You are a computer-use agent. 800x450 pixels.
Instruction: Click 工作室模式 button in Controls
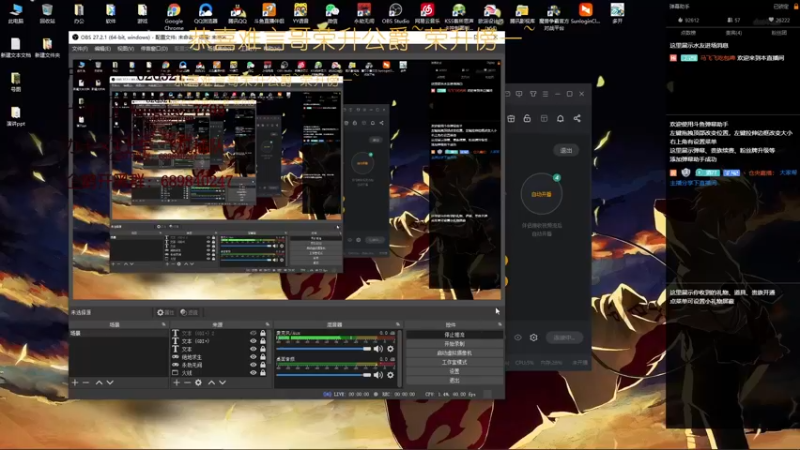pyautogui.click(x=454, y=362)
